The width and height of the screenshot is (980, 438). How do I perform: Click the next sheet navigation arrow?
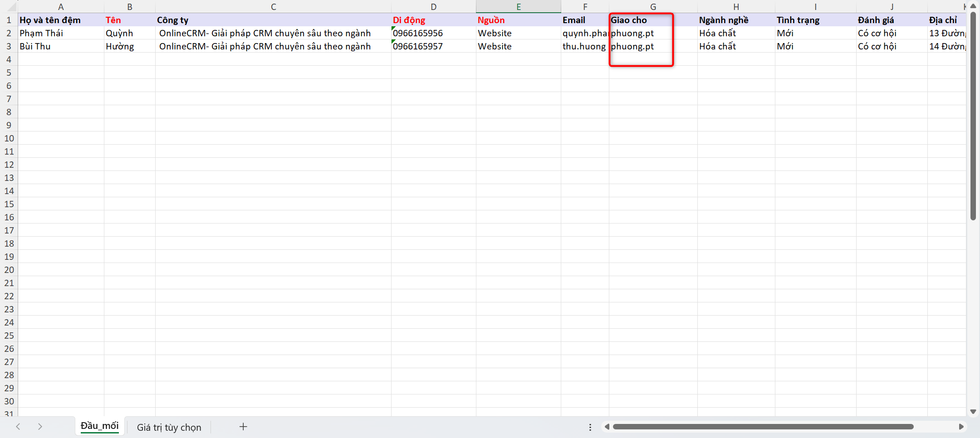click(40, 427)
